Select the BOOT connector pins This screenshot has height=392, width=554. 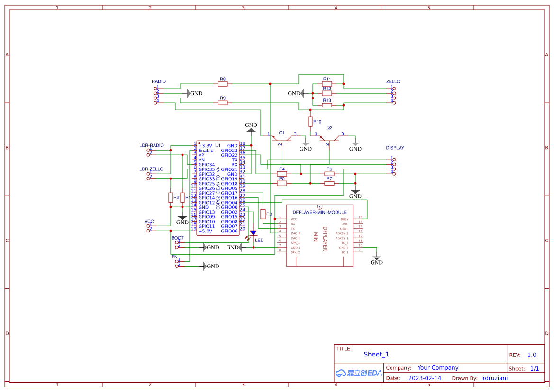pyautogui.click(x=178, y=244)
